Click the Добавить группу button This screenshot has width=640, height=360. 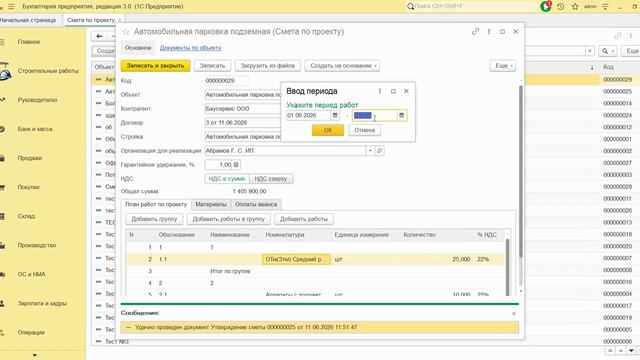coord(154,219)
